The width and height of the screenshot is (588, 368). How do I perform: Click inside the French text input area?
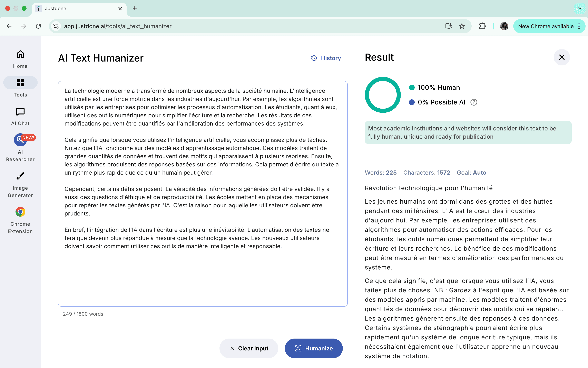coord(203,194)
